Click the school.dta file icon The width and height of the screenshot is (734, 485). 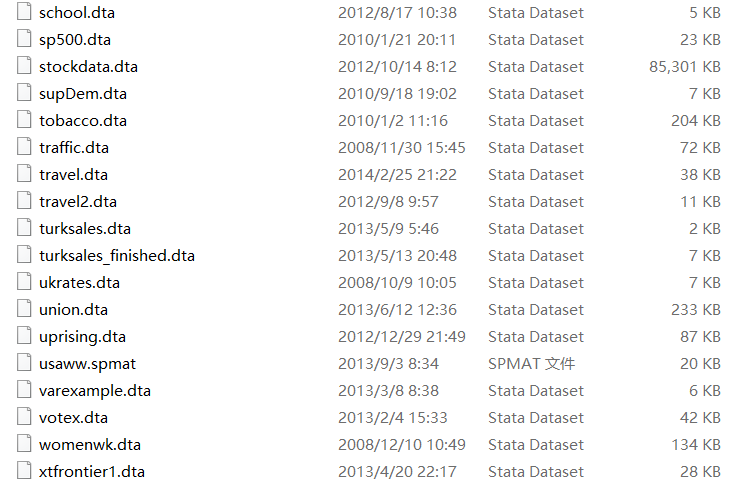point(25,13)
